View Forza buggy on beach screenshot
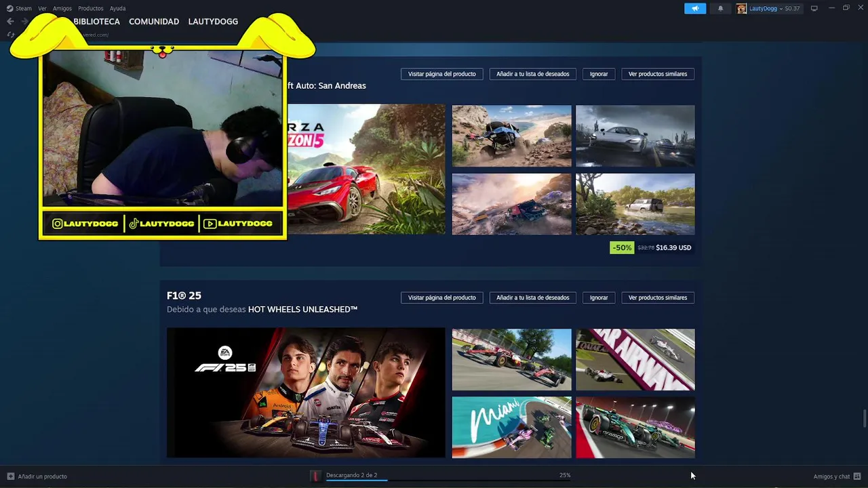868x488 pixels. pyautogui.click(x=512, y=136)
